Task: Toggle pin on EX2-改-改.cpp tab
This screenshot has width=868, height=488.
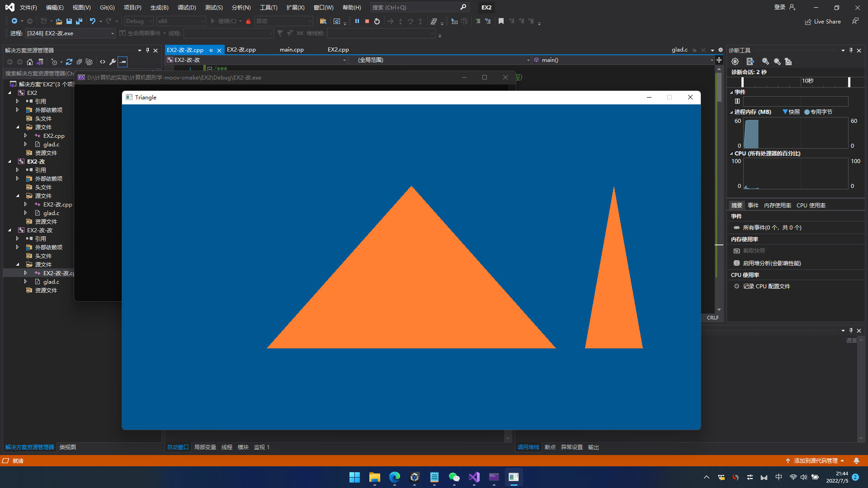Action: (x=211, y=50)
